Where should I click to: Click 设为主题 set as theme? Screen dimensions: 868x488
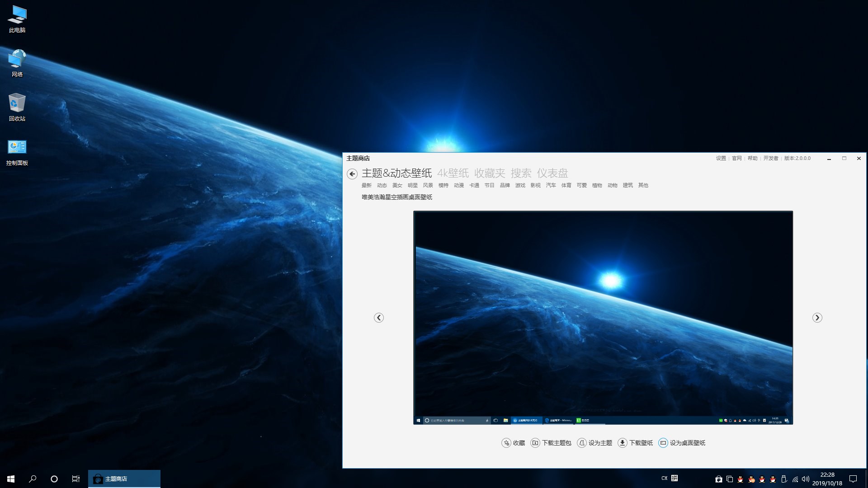point(595,443)
